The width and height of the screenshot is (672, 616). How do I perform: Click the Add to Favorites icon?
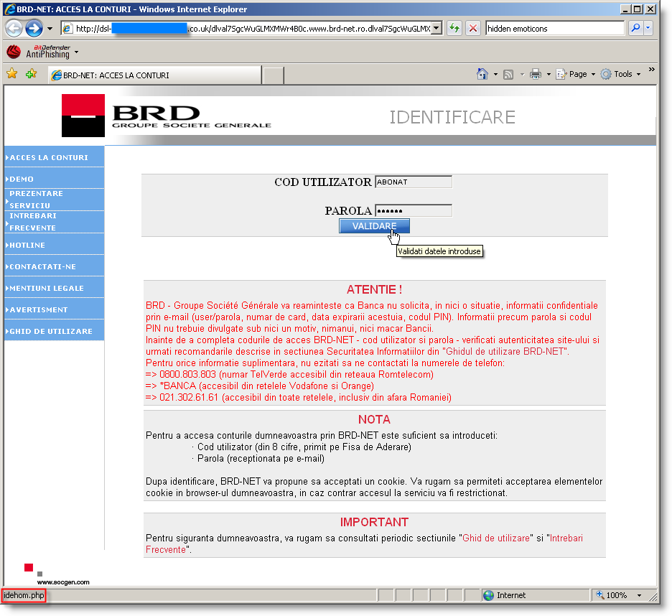[31, 74]
